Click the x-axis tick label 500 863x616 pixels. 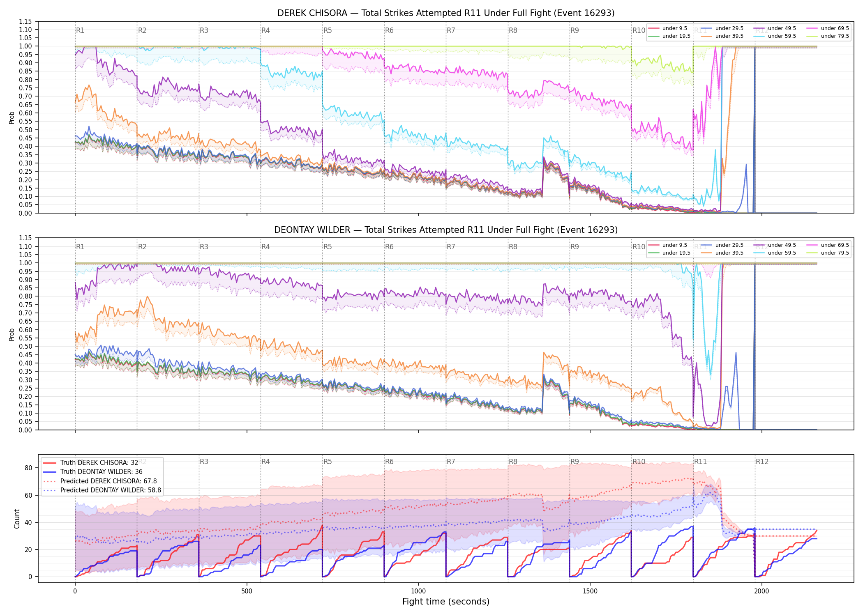click(247, 591)
